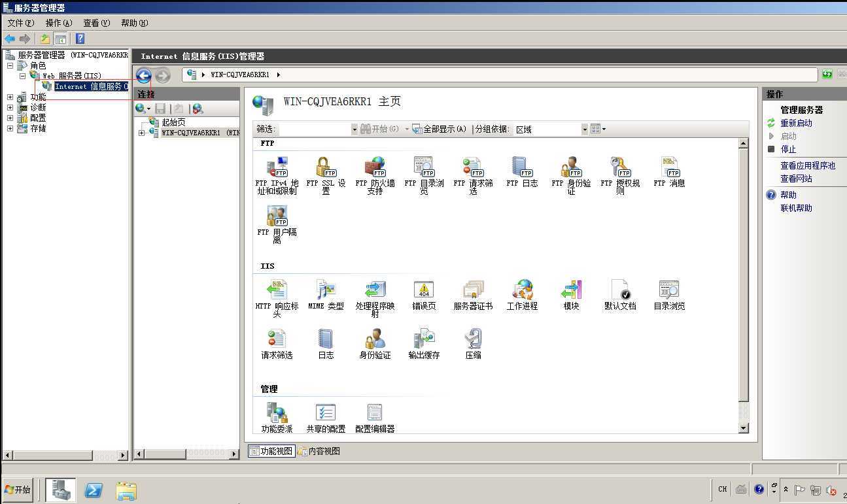Click the 全部显示(A) button
Screen dimensions: 847x504
[x=440, y=129]
